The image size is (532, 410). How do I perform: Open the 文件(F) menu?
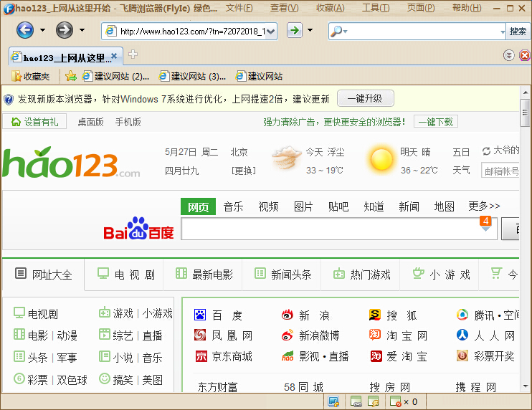pyautogui.click(x=239, y=8)
